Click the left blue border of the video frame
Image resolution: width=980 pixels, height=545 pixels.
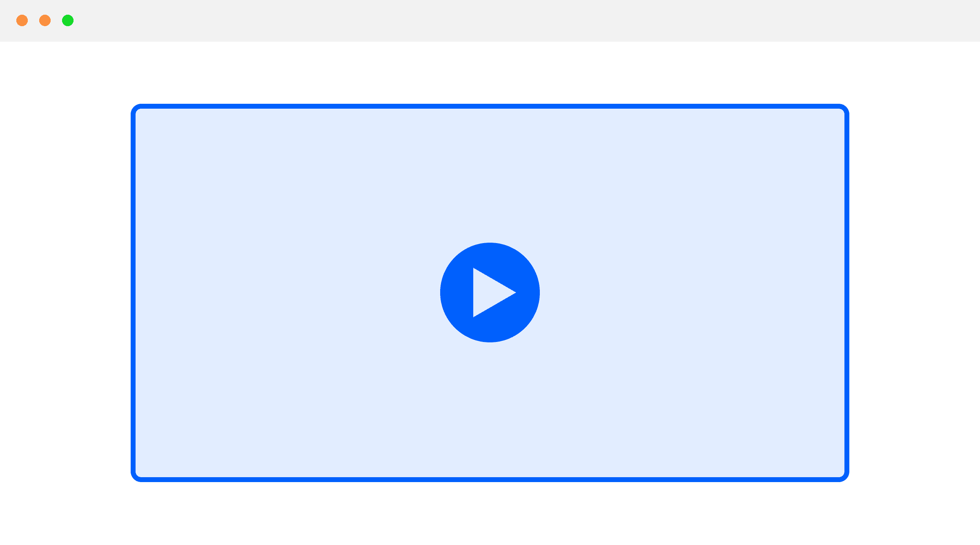point(133,293)
